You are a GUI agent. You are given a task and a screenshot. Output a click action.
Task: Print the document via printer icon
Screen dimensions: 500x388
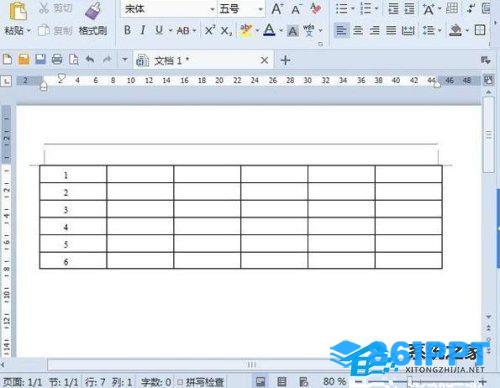(x=57, y=60)
